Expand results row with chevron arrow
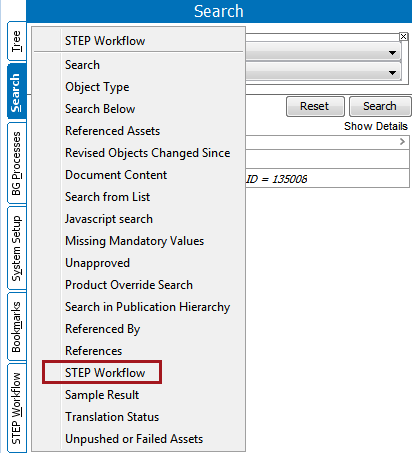Viewport: 412px width, 453px height. coord(402,142)
